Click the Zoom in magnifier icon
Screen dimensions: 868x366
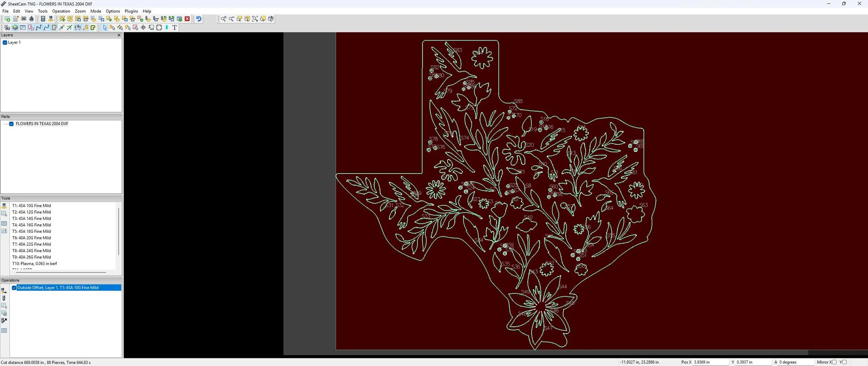[x=224, y=19]
